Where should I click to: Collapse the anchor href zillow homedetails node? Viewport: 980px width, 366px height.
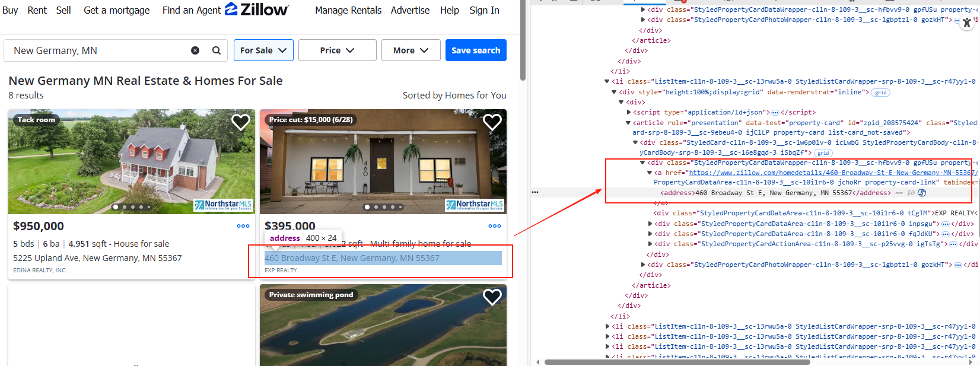(x=650, y=173)
